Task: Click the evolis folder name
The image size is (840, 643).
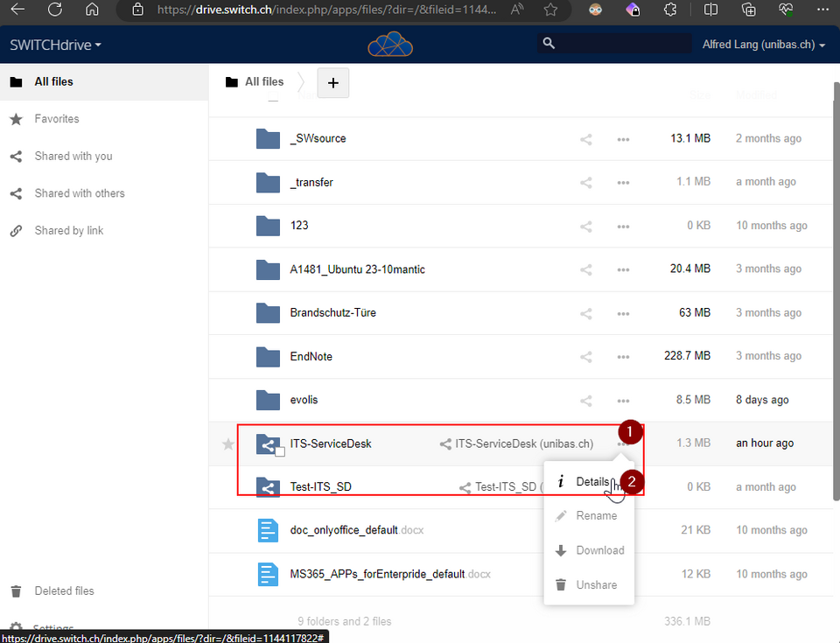Action: (x=304, y=401)
